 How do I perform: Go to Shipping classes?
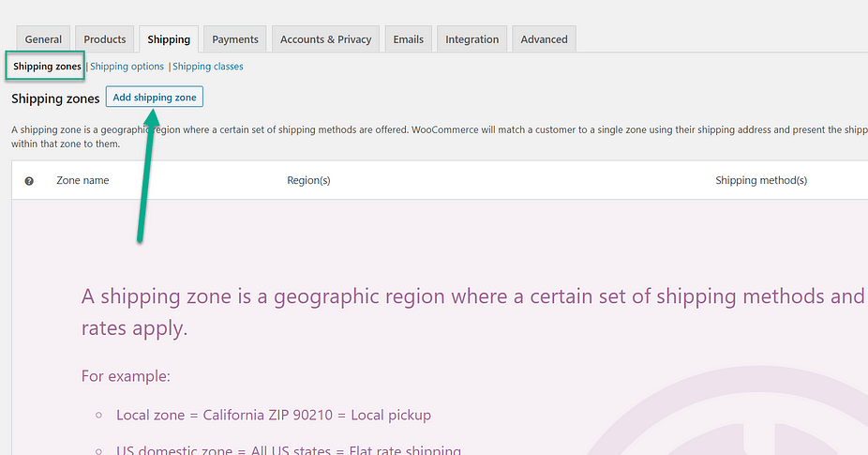[208, 67]
